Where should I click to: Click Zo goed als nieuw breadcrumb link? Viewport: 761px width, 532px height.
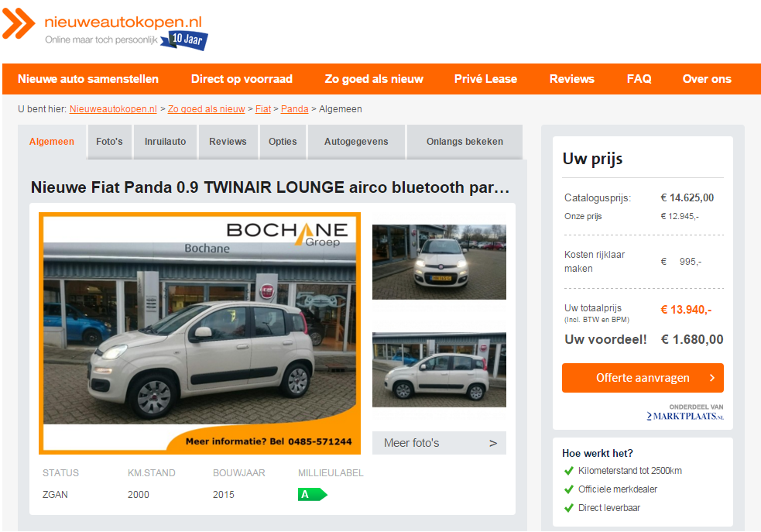(206, 109)
